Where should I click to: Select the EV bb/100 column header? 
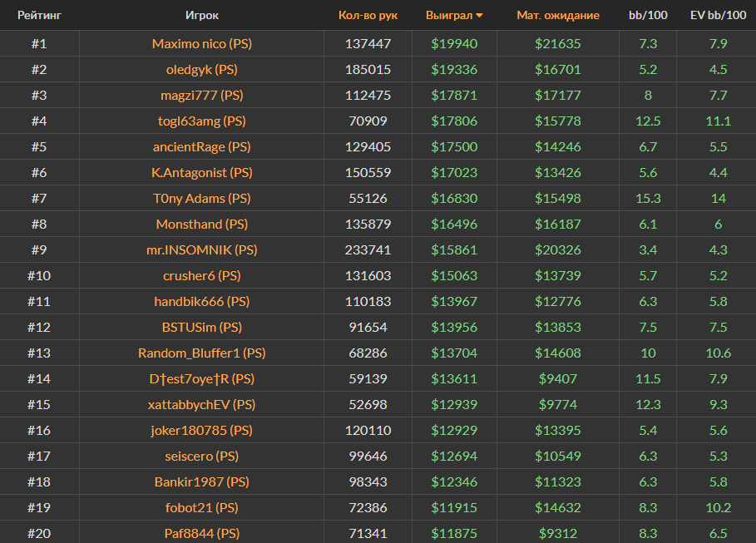pyautogui.click(x=718, y=15)
